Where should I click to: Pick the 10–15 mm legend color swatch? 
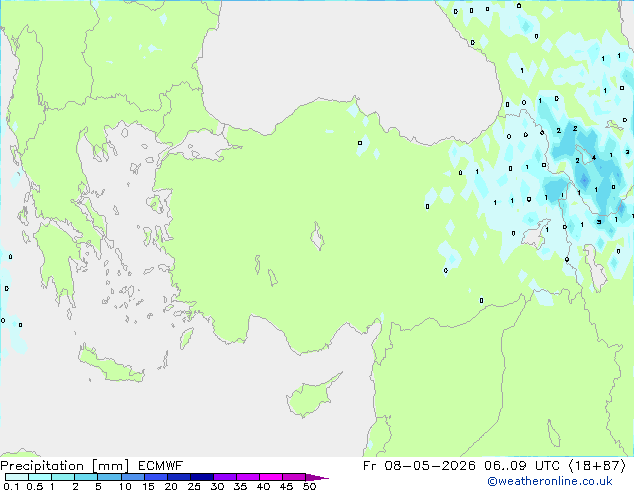click(x=132, y=477)
